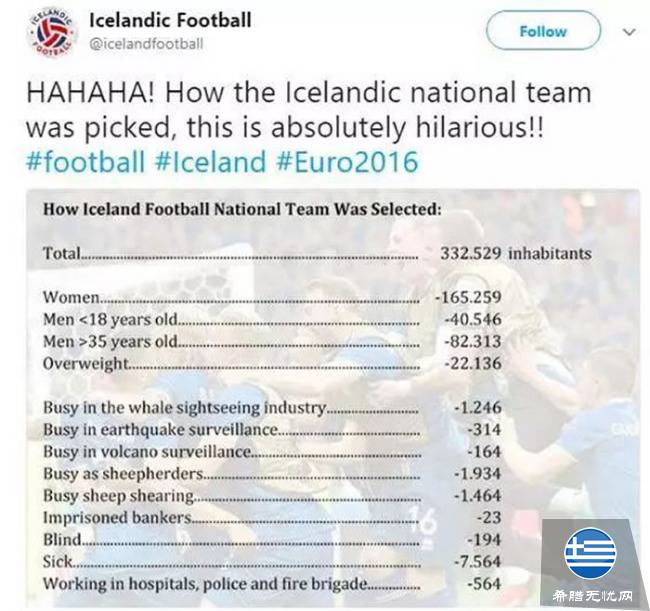Open the #Euro2016 hashtag link
Viewport: 650px width, 611px height.
click(347, 162)
